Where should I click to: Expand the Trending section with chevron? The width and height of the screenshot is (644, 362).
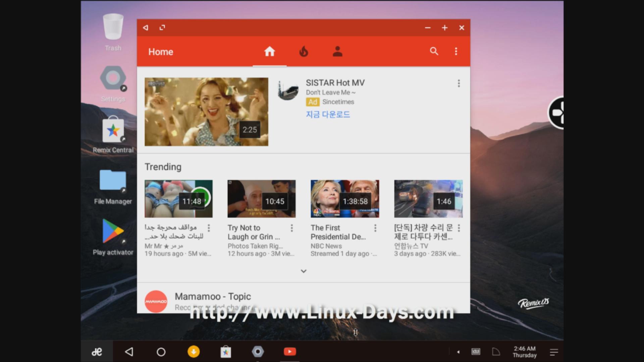(x=304, y=271)
